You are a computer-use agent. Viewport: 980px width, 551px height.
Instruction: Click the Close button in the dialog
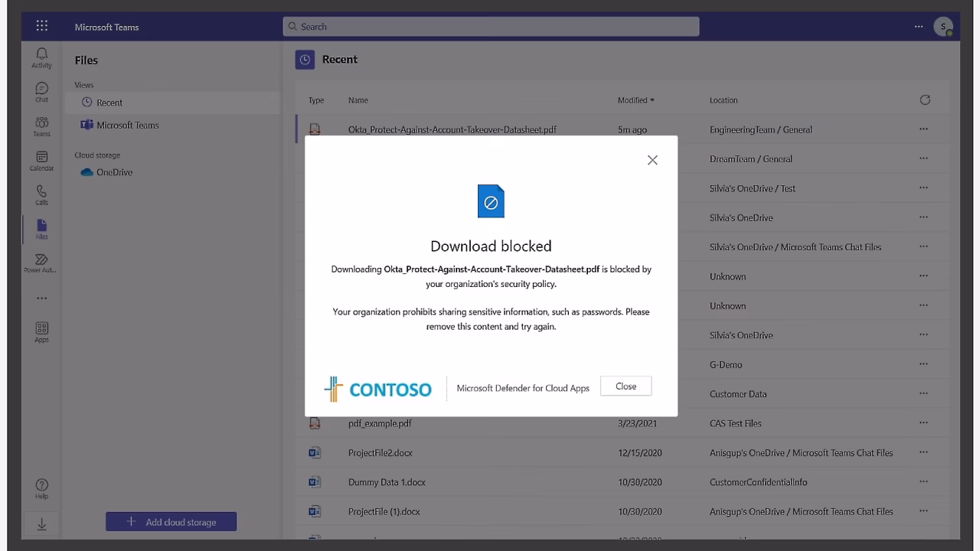[626, 386]
